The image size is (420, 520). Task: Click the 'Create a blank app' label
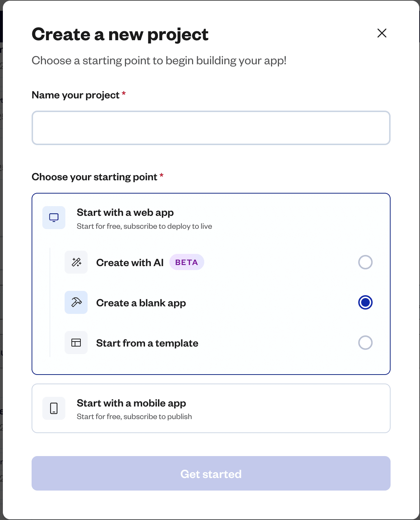(141, 302)
